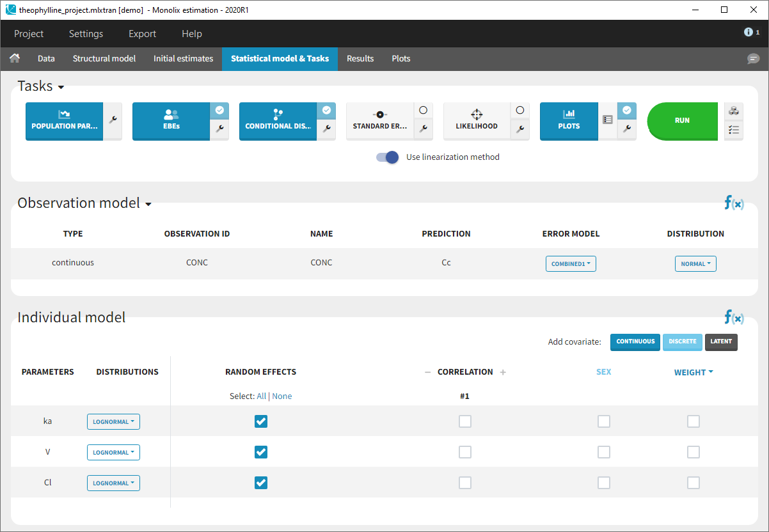Open the Observation model formula icon
Image resolution: width=769 pixels, height=532 pixels.
tap(734, 203)
